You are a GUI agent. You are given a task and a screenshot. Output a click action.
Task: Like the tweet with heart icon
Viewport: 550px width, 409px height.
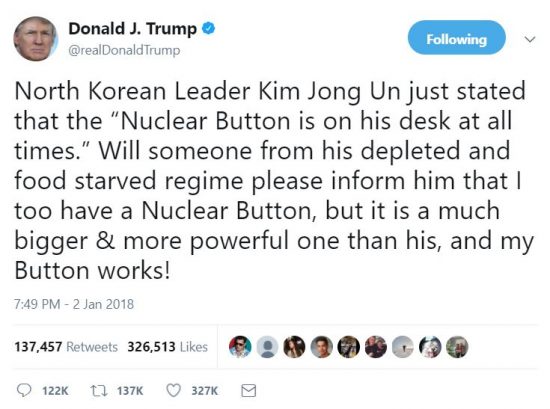(173, 390)
